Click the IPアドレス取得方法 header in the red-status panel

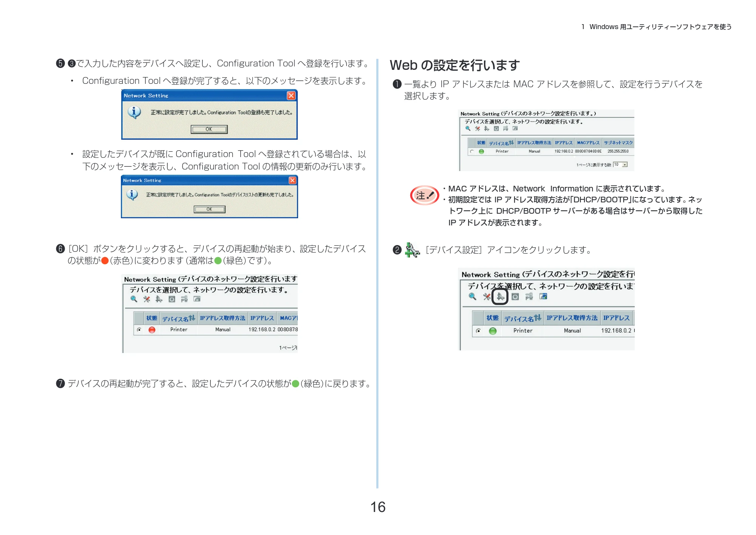223,318
